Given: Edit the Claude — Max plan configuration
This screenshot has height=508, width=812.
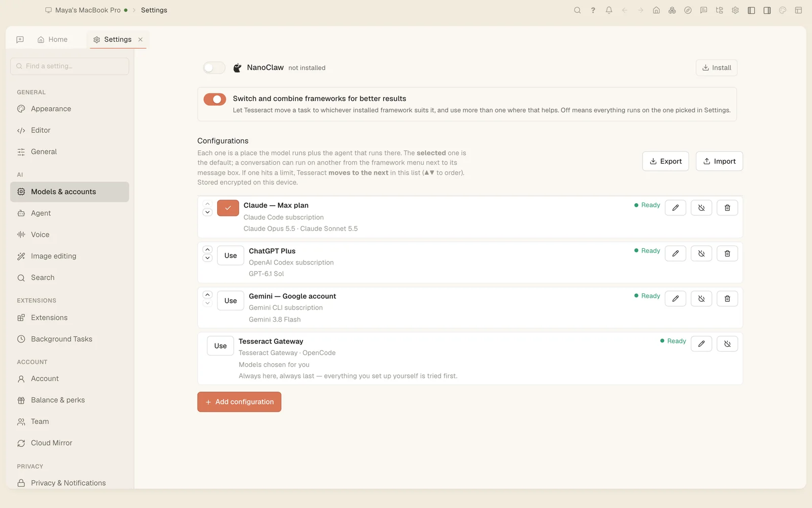Looking at the screenshot, I should pos(675,208).
